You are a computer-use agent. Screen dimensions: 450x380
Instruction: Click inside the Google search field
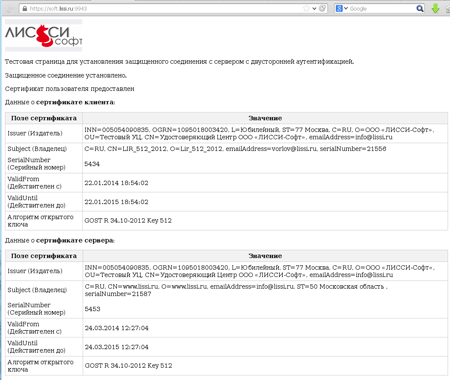click(x=382, y=9)
